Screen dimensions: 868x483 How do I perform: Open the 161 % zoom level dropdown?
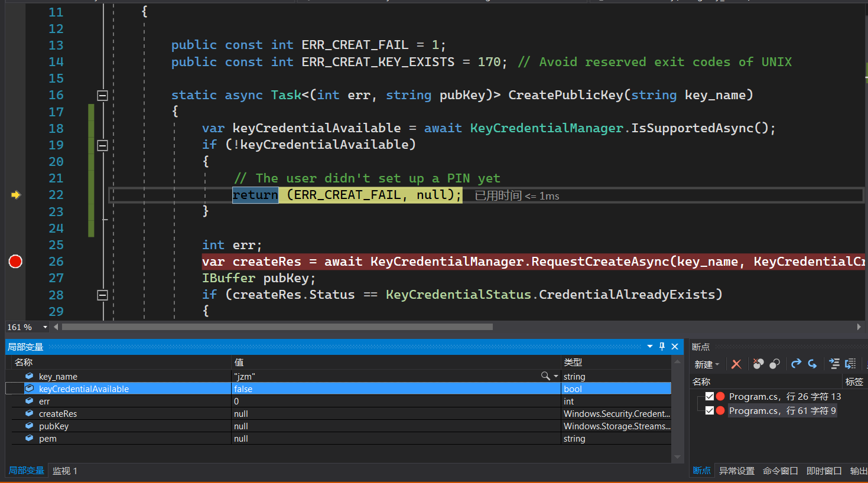pyautogui.click(x=45, y=327)
